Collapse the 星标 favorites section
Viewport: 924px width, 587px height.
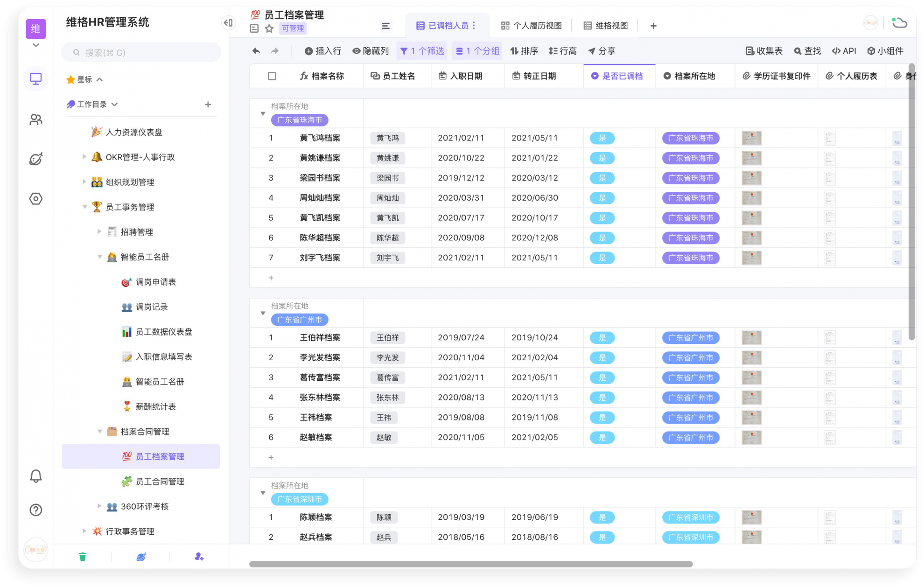(x=99, y=79)
